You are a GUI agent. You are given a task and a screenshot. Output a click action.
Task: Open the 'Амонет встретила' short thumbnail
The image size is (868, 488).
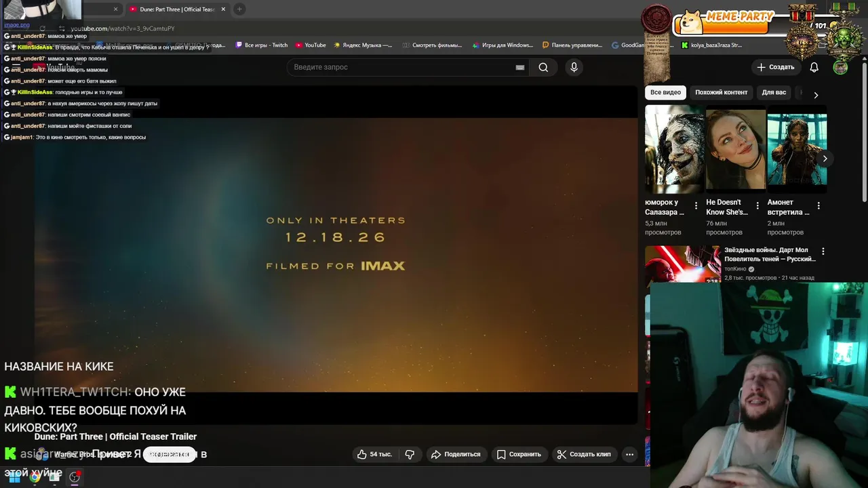[797, 149]
